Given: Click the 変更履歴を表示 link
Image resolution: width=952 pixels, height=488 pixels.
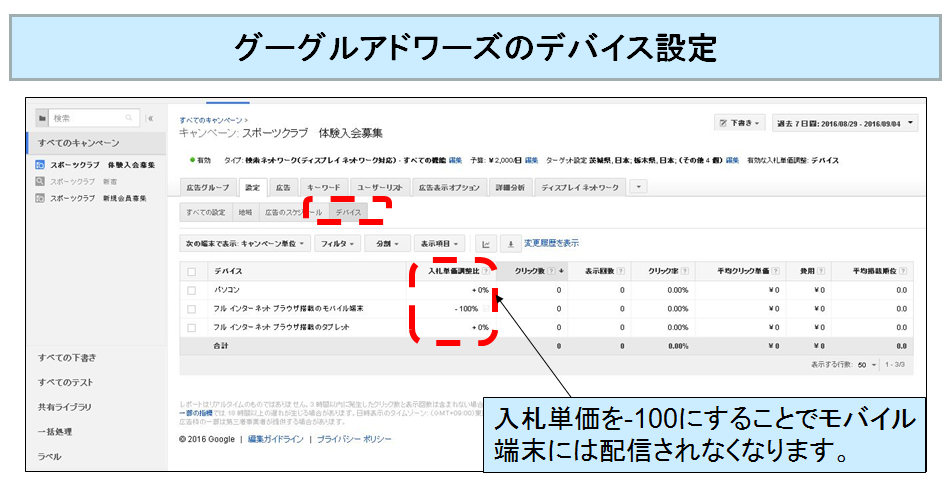Looking at the screenshot, I should click(551, 243).
